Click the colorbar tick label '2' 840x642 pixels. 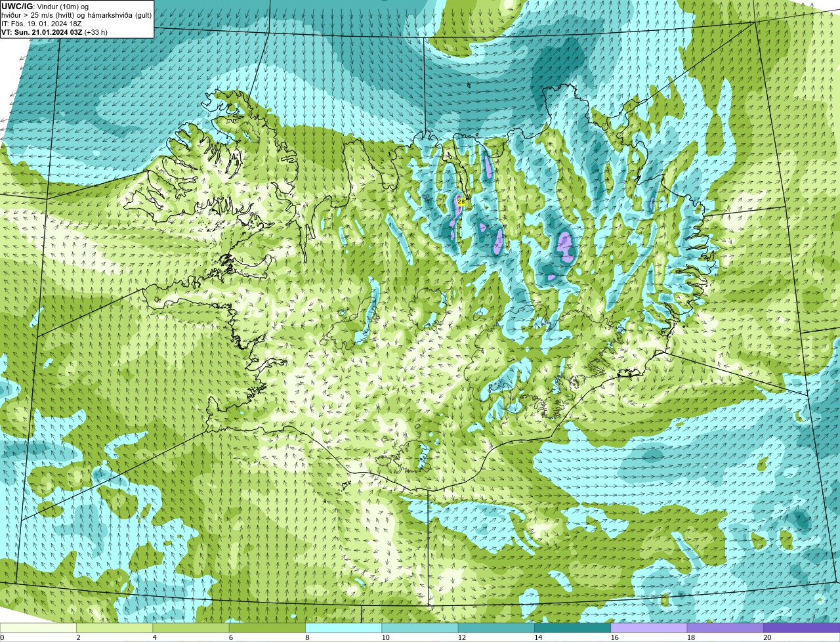click(78, 637)
